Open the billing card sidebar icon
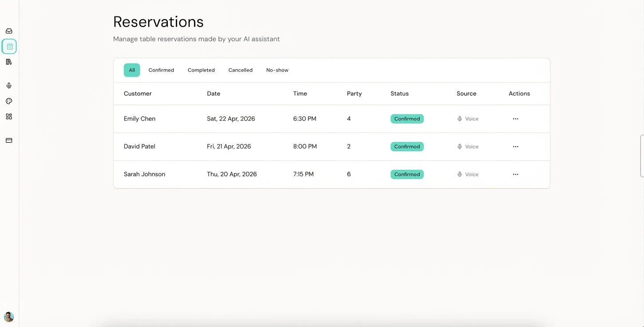 [x=9, y=140]
